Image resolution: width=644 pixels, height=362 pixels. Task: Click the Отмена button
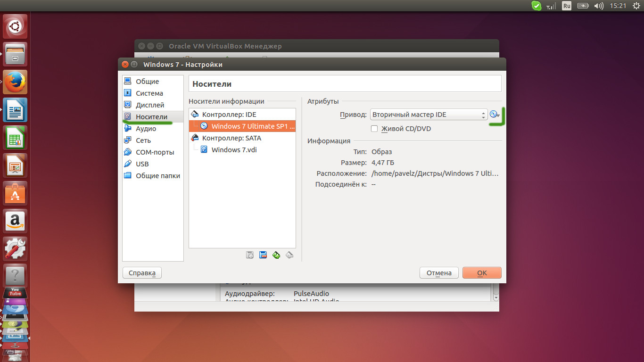(x=439, y=273)
